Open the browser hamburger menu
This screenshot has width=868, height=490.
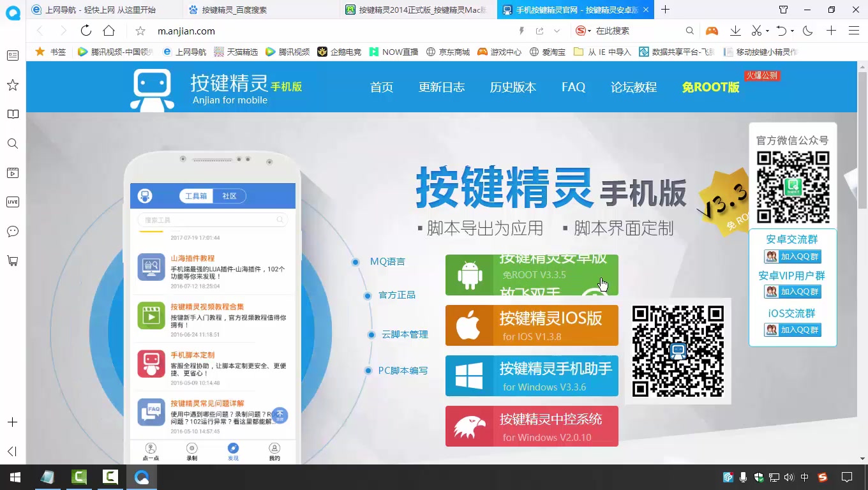tap(854, 31)
